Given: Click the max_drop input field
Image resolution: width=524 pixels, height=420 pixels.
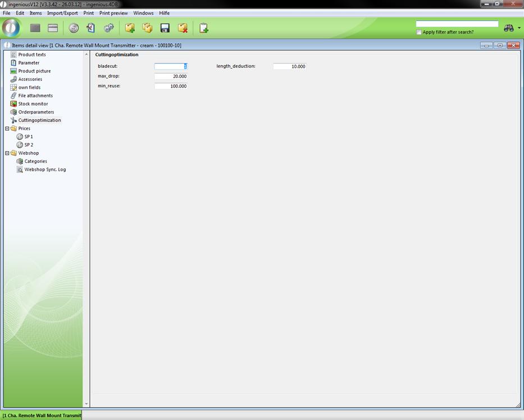Looking at the screenshot, I should point(171,76).
